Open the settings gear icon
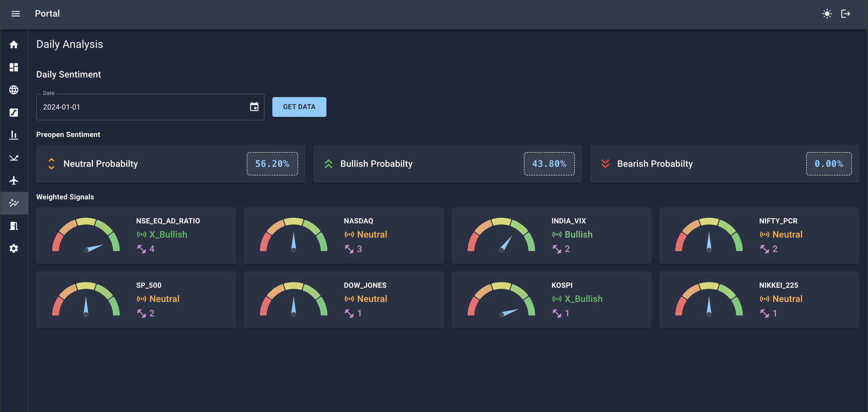868x412 pixels. (x=14, y=248)
